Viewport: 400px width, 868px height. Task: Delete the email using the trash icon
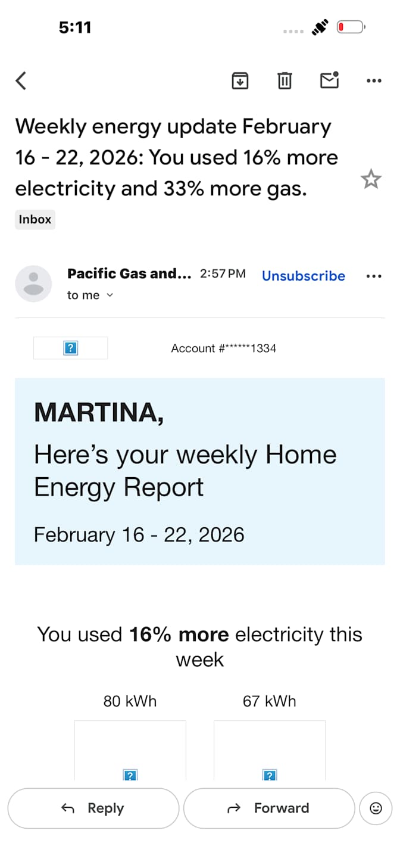285,80
